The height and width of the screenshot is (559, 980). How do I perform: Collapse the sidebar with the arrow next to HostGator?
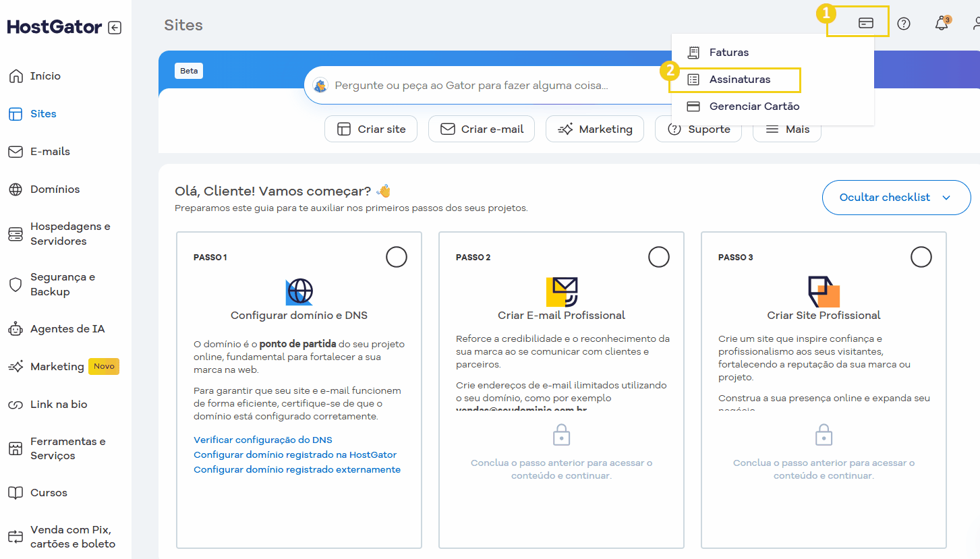click(x=114, y=27)
